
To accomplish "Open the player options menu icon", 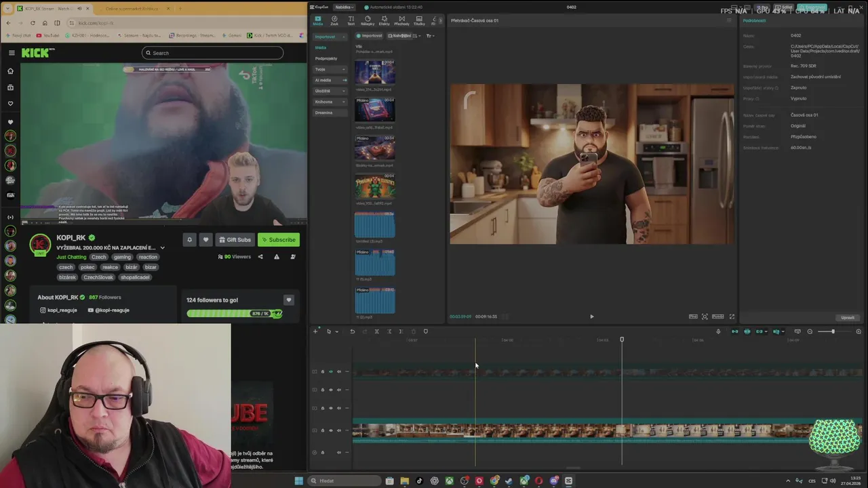I will pyautogui.click(x=730, y=20).
